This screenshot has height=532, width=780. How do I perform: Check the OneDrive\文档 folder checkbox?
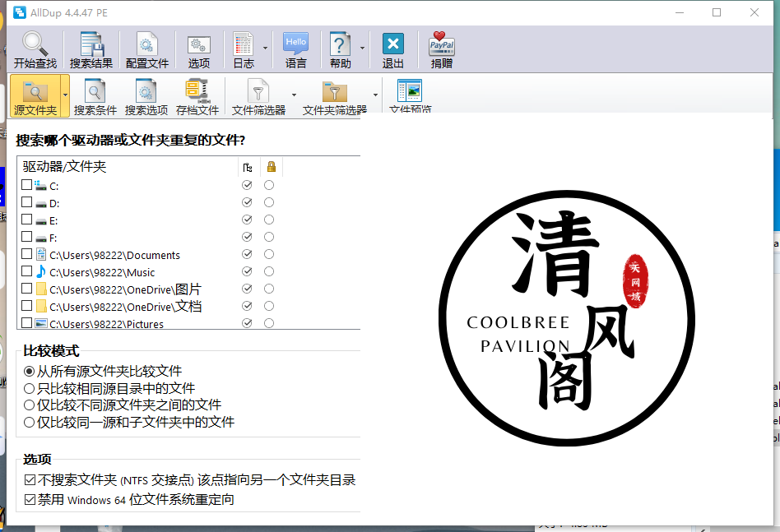(x=27, y=306)
